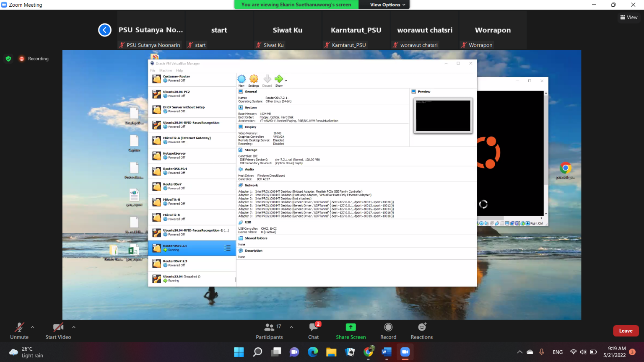Expand video options arrow beside Start Video
This screenshot has height=362, width=644.
pos(74,327)
